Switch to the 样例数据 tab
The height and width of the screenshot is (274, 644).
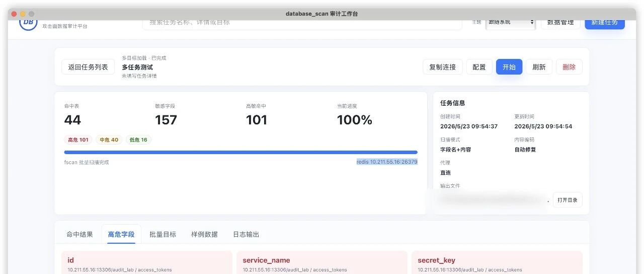tap(204, 234)
